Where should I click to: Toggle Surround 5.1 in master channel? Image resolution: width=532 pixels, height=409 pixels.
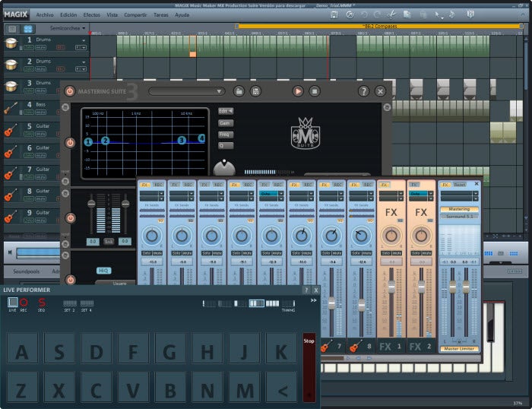click(459, 216)
